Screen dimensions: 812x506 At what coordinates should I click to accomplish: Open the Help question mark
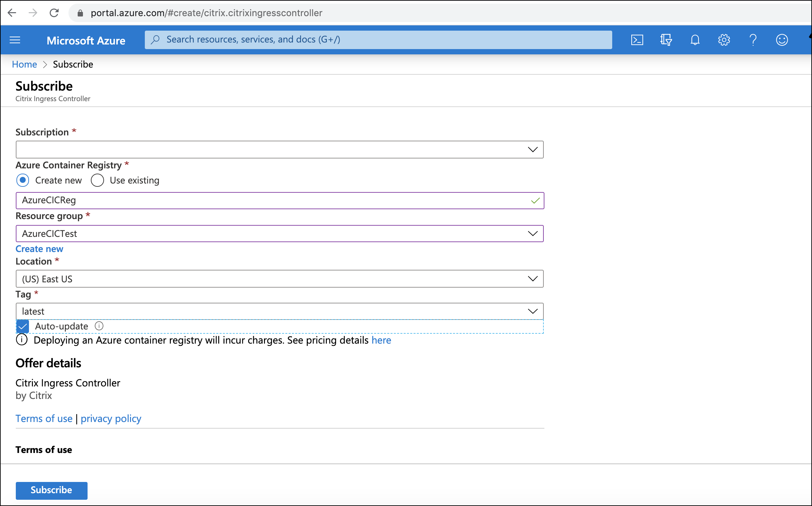[x=753, y=40]
